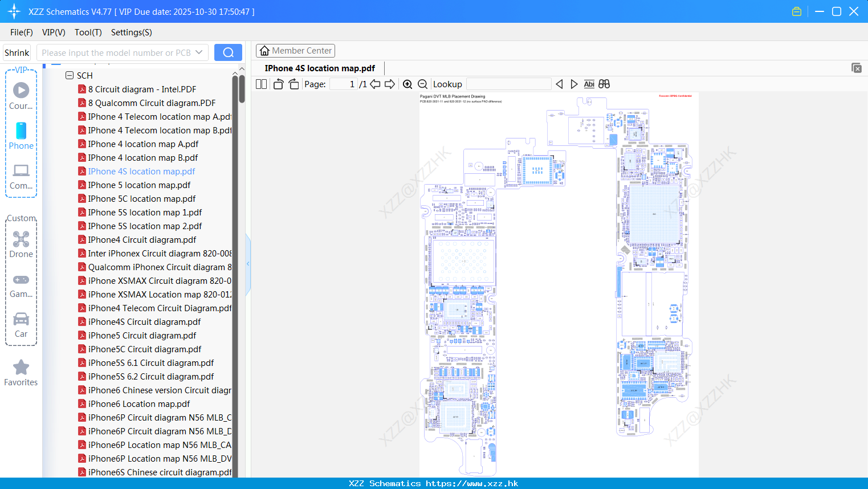
Task: Rotate the PDF page counterclockwise
Action: coord(278,84)
